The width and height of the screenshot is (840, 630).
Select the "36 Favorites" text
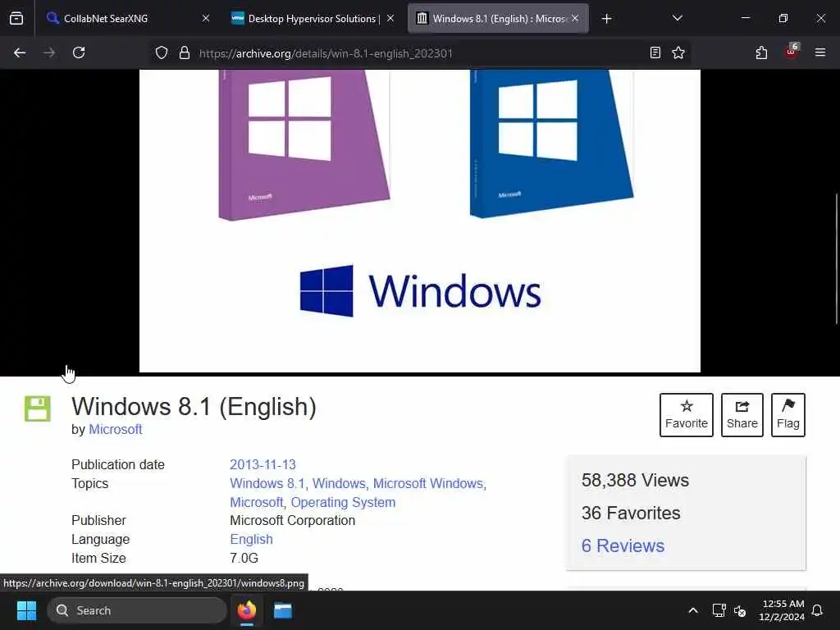point(631,513)
